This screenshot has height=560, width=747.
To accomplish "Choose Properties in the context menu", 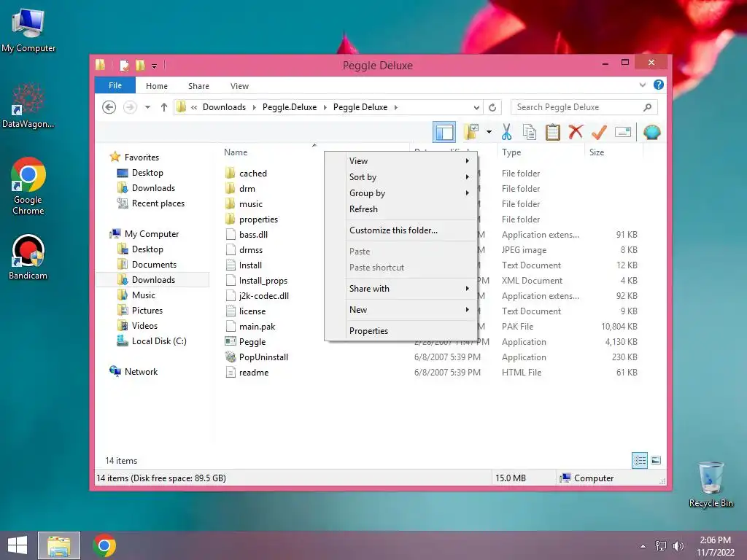I will point(400,331).
